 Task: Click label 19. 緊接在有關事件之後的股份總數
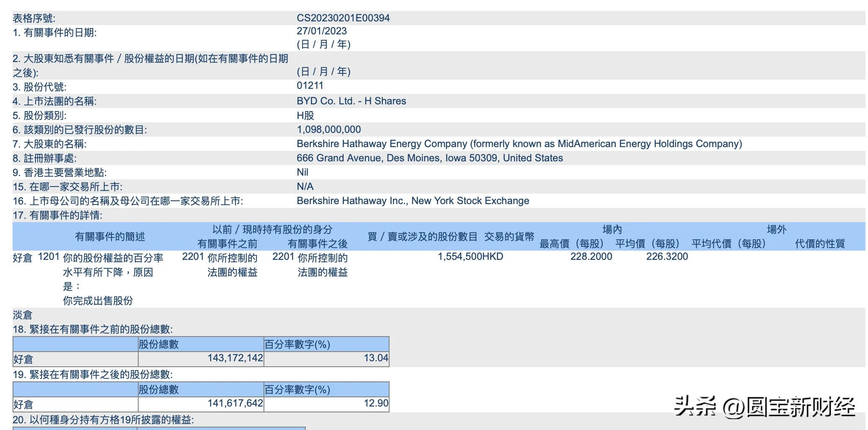click(93, 374)
